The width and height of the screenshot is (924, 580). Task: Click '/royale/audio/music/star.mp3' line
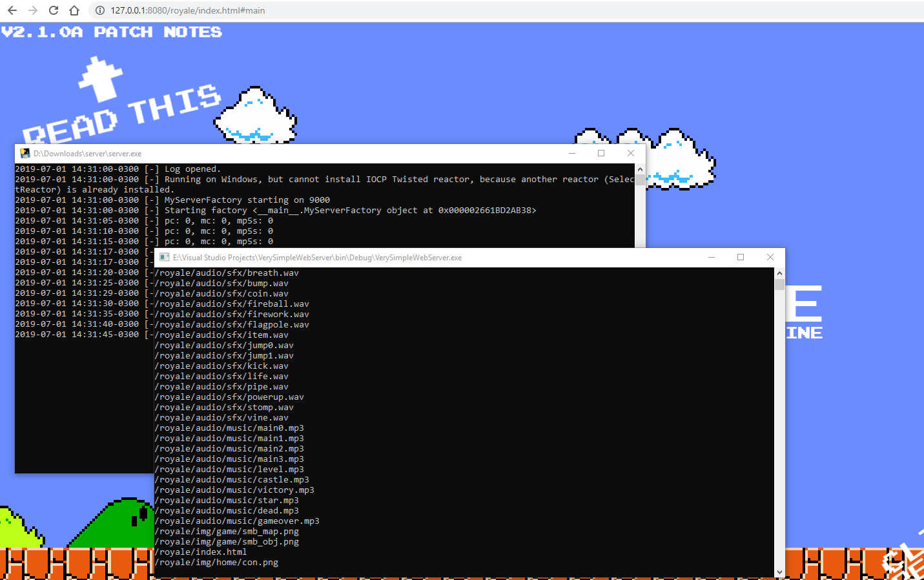click(227, 501)
